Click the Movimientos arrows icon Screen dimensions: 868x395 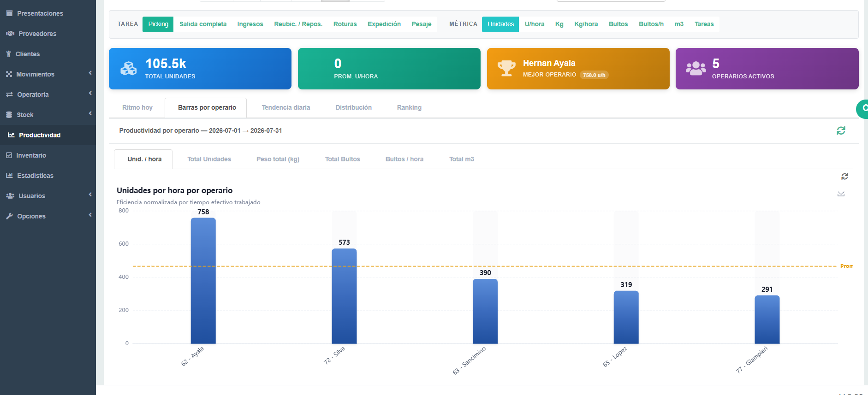[9, 74]
